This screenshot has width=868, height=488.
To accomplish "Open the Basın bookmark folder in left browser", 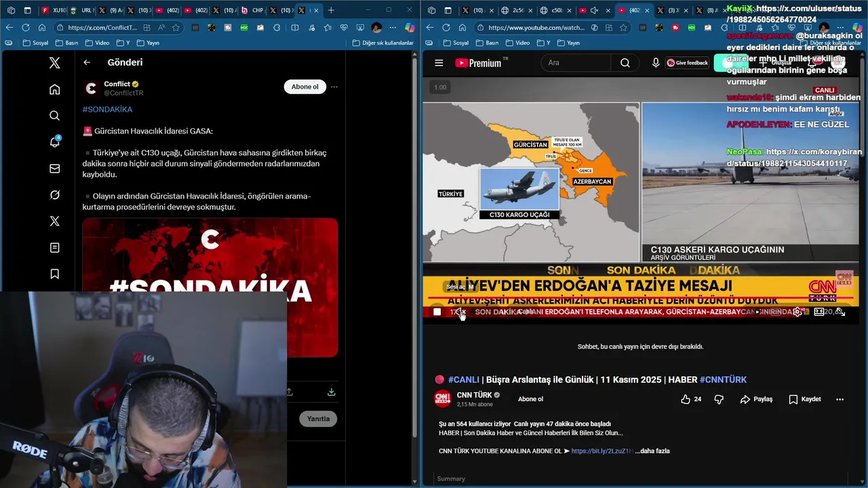I will pos(67,43).
